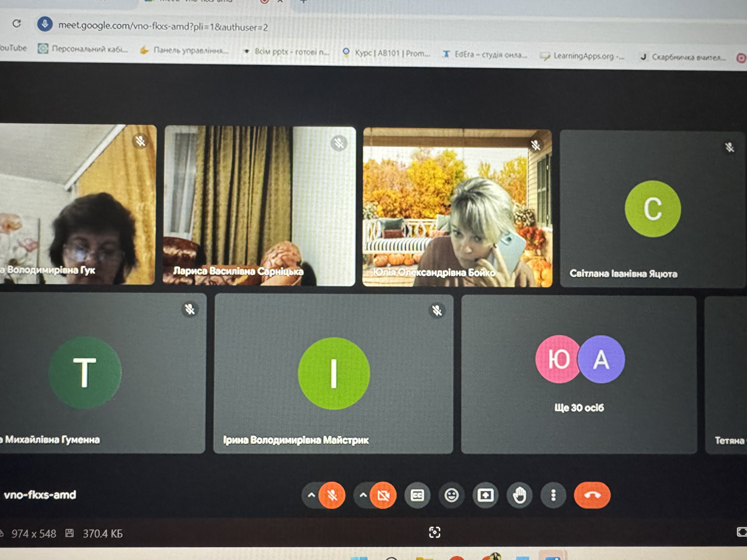This screenshot has width=747, height=560.
Task: Toggle the camera off button
Action: click(x=383, y=496)
